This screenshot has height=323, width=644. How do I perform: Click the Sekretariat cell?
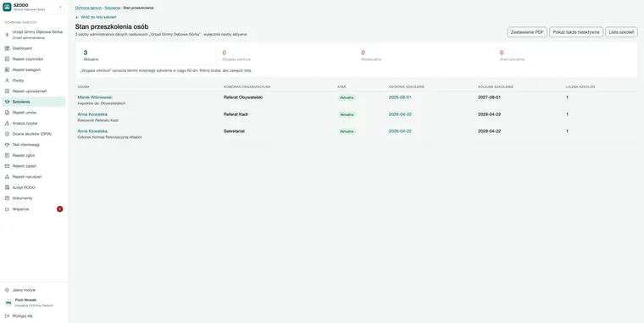[x=234, y=131]
